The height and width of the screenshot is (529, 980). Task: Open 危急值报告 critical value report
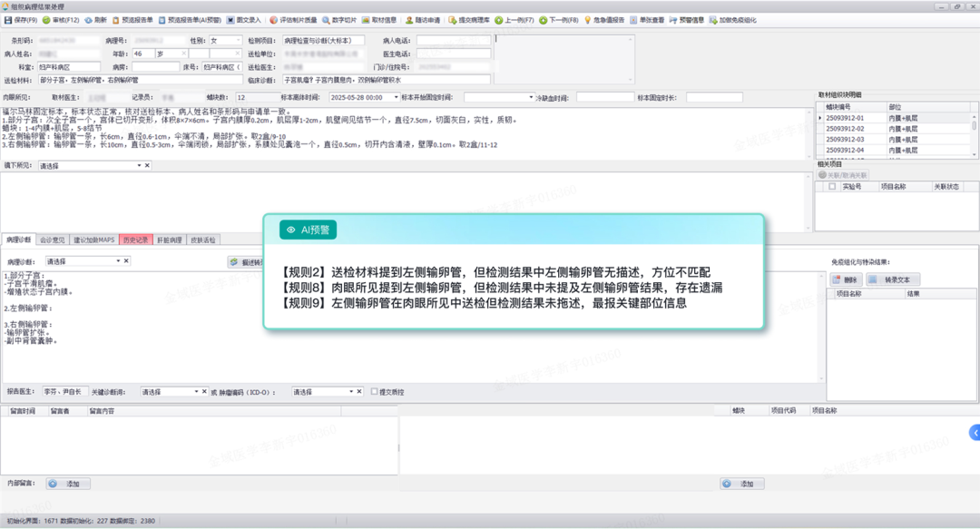[604, 20]
